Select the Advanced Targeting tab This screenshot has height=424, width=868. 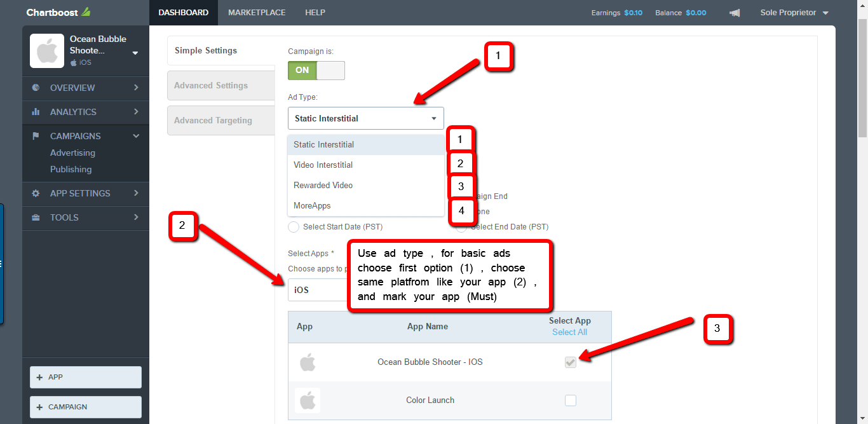(221, 120)
